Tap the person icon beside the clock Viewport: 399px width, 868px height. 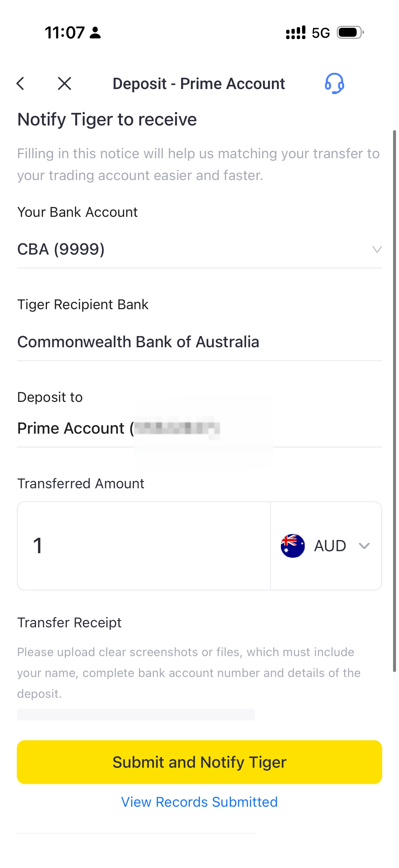[x=95, y=33]
